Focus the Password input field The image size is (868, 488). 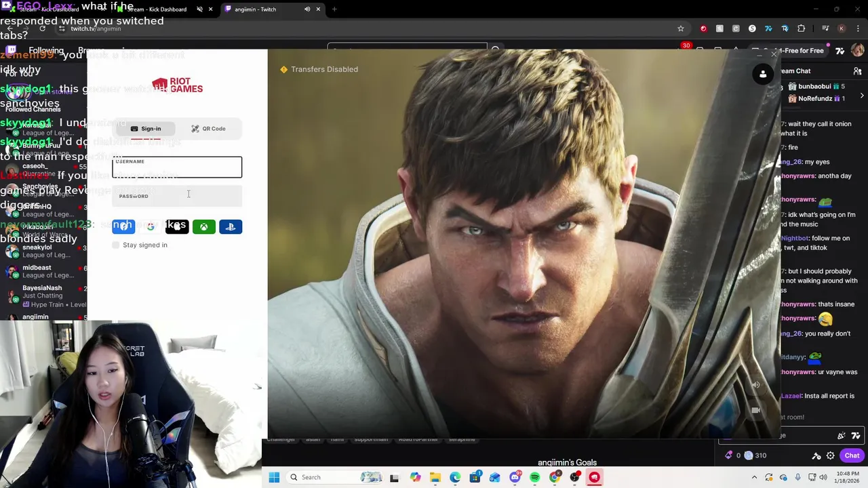pos(177,197)
